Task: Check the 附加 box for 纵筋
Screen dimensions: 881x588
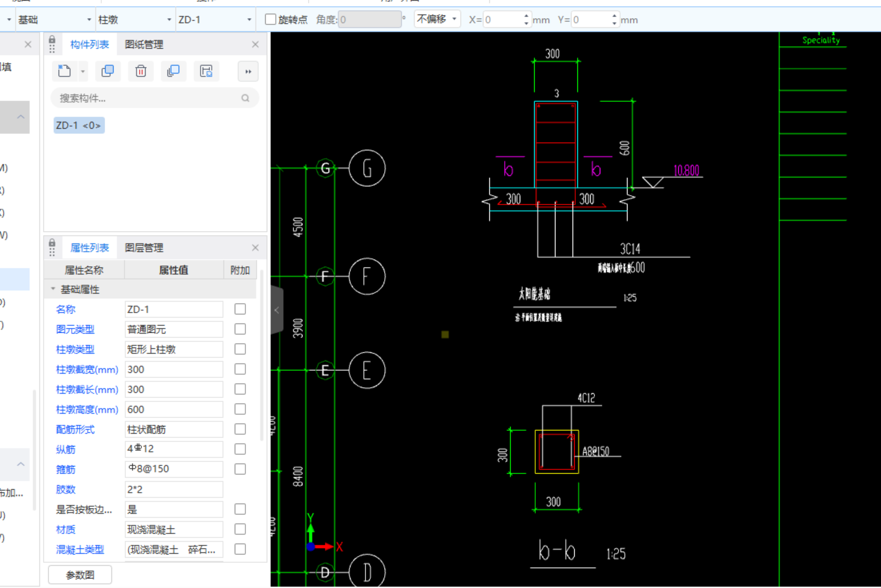Action: [240, 449]
